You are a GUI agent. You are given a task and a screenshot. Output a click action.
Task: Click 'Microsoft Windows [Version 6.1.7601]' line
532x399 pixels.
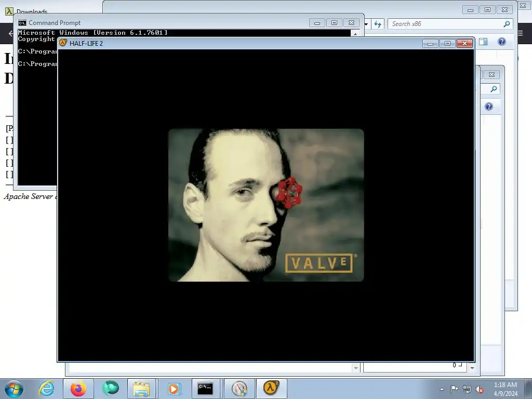pyautogui.click(x=92, y=33)
